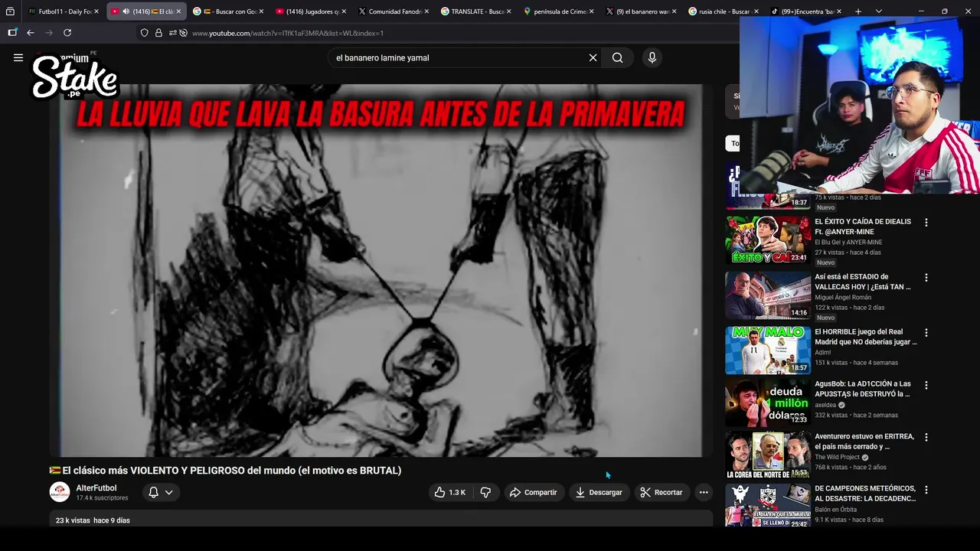Open options menu for AgusBob video
The image size is (980, 551).
(x=926, y=385)
